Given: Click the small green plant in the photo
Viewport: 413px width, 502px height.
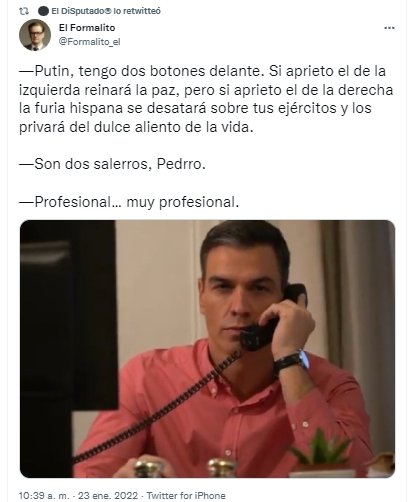Looking at the screenshot, I should point(321,448).
